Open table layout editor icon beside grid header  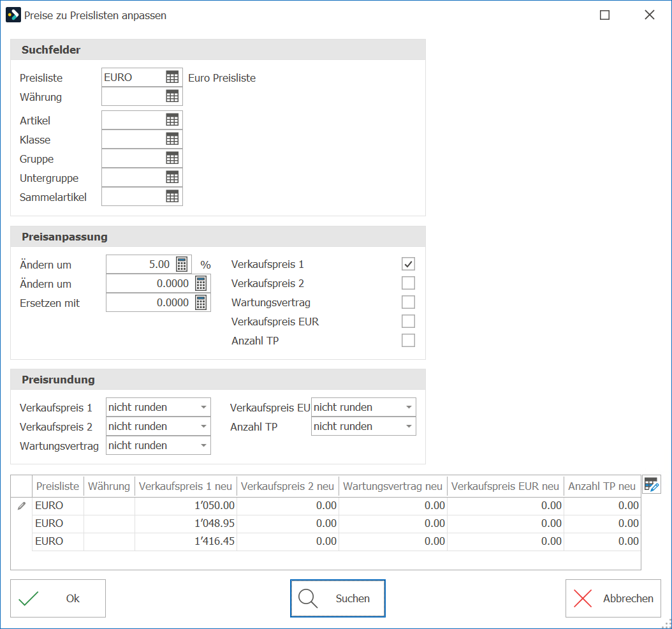(652, 484)
